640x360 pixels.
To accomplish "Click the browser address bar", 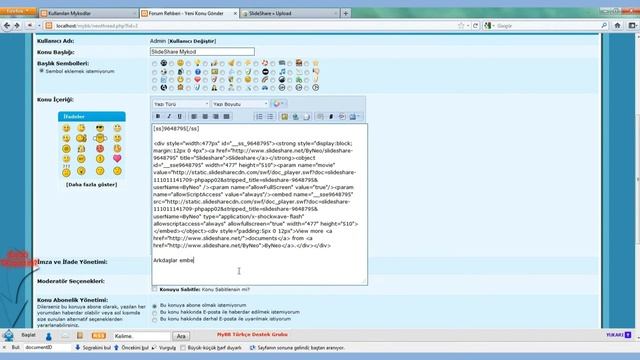I will click(253, 26).
